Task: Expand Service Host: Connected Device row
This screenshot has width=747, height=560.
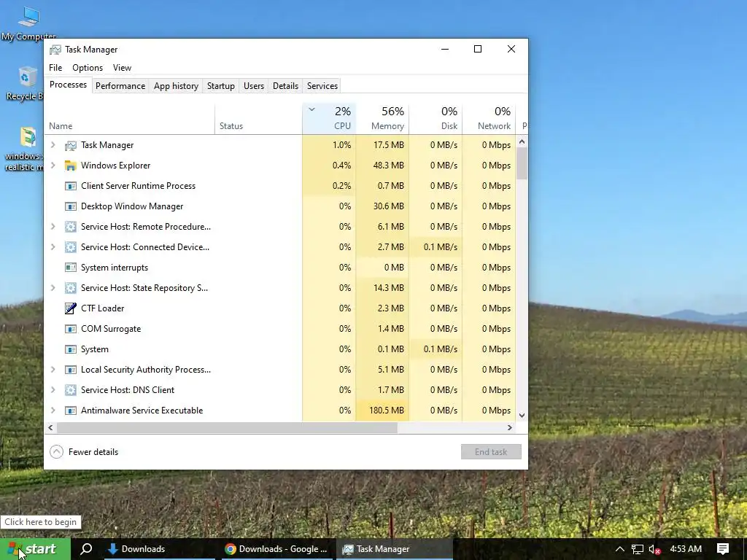Action: pyautogui.click(x=53, y=246)
